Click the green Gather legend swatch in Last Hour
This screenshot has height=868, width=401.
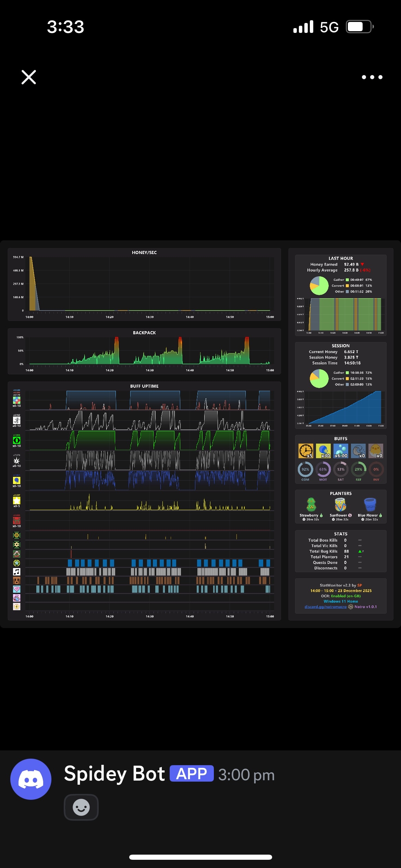click(347, 280)
